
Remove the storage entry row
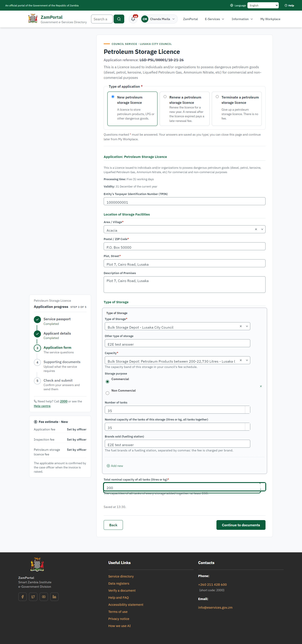(x=261, y=386)
